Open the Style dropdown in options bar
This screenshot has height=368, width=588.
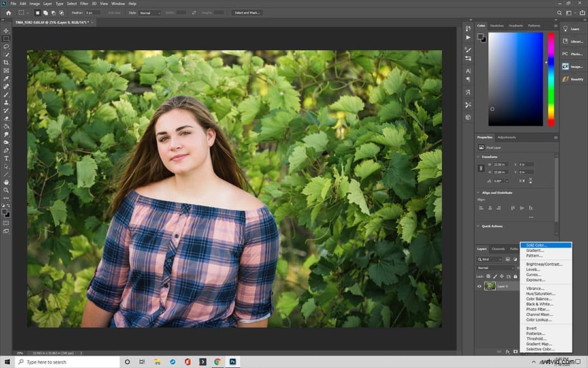click(150, 13)
